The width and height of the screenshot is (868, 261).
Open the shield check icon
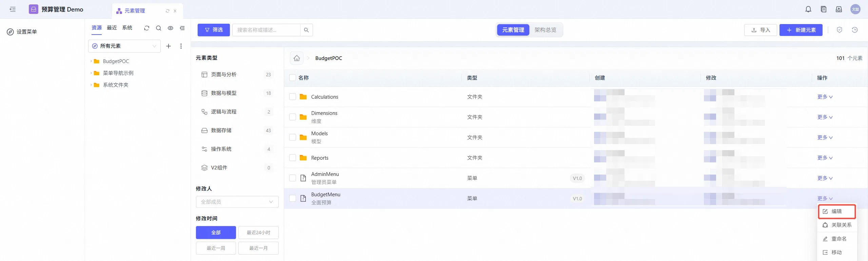point(840,30)
